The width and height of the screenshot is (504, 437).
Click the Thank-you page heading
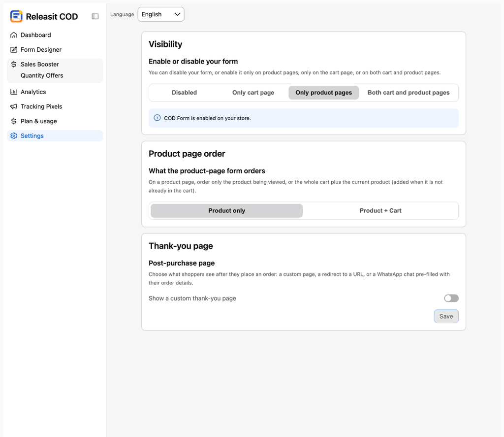click(x=181, y=246)
